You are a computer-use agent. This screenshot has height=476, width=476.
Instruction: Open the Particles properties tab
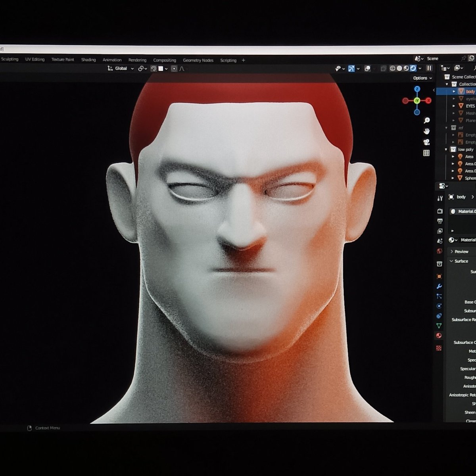439,296
